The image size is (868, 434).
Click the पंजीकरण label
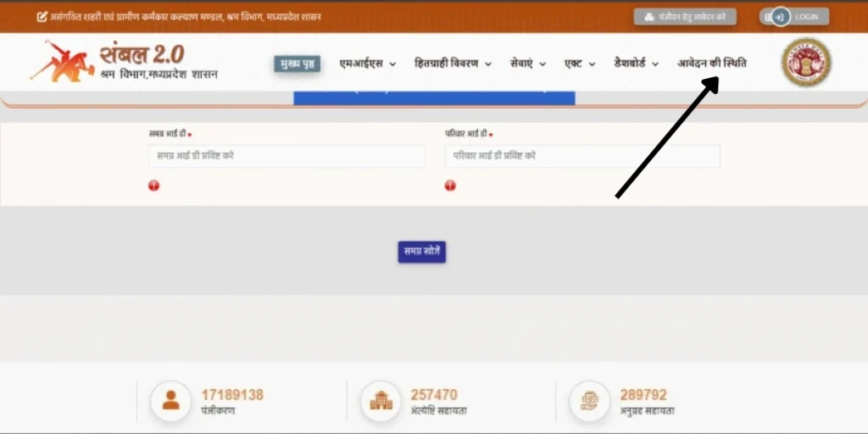point(218,411)
